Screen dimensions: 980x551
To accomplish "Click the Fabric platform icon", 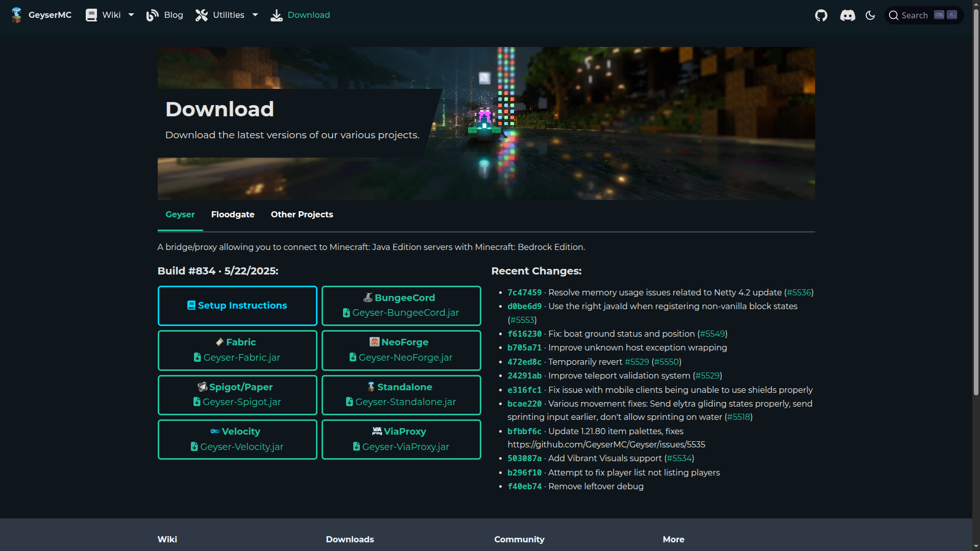I will [219, 342].
